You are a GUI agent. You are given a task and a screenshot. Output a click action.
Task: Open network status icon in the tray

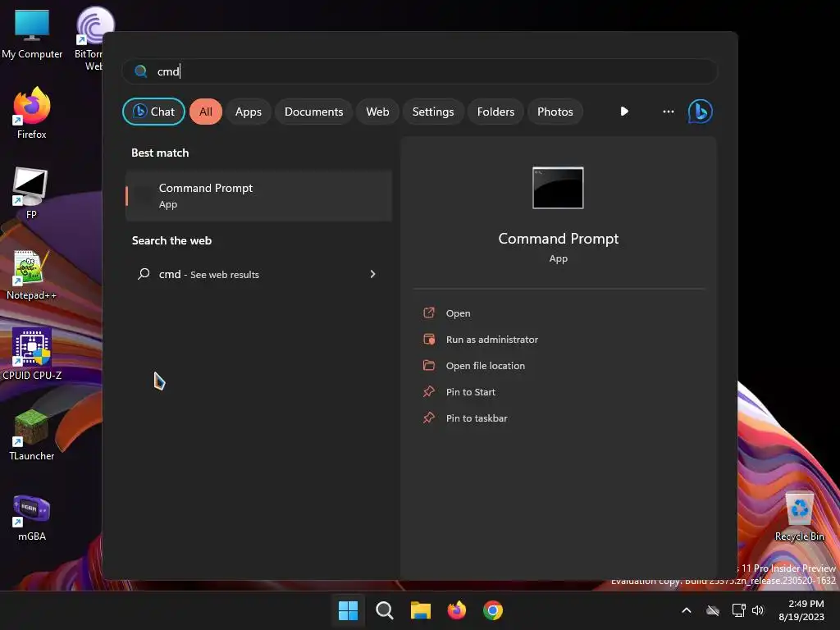[738, 610]
